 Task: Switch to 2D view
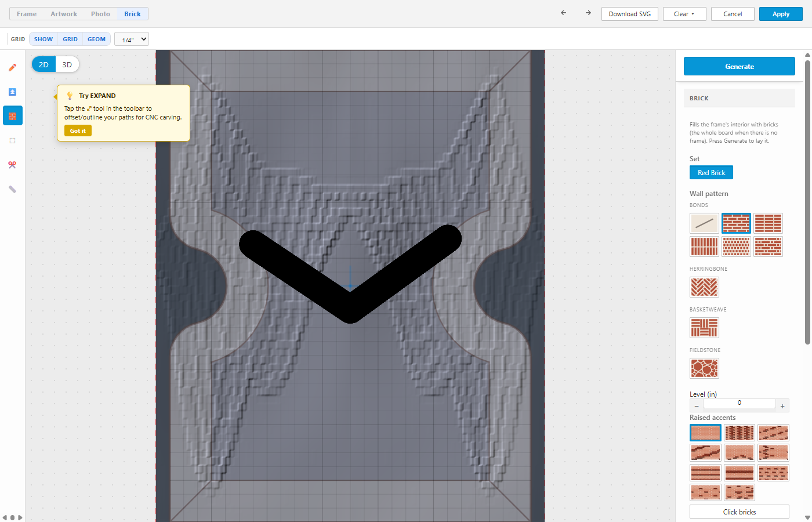[43, 64]
